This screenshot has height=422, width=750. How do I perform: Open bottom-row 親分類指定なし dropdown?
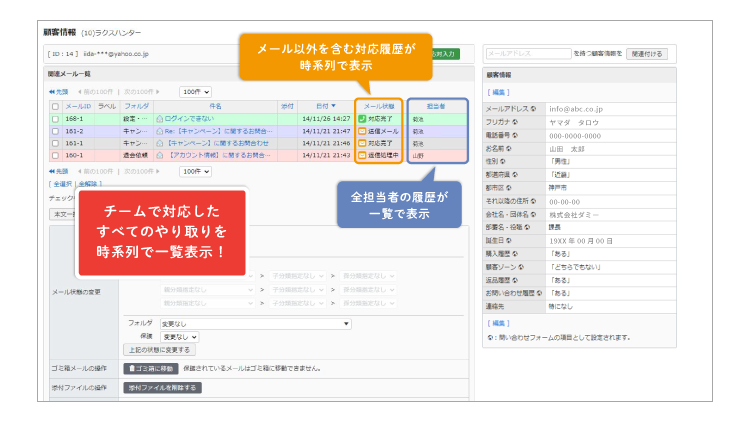207,303
